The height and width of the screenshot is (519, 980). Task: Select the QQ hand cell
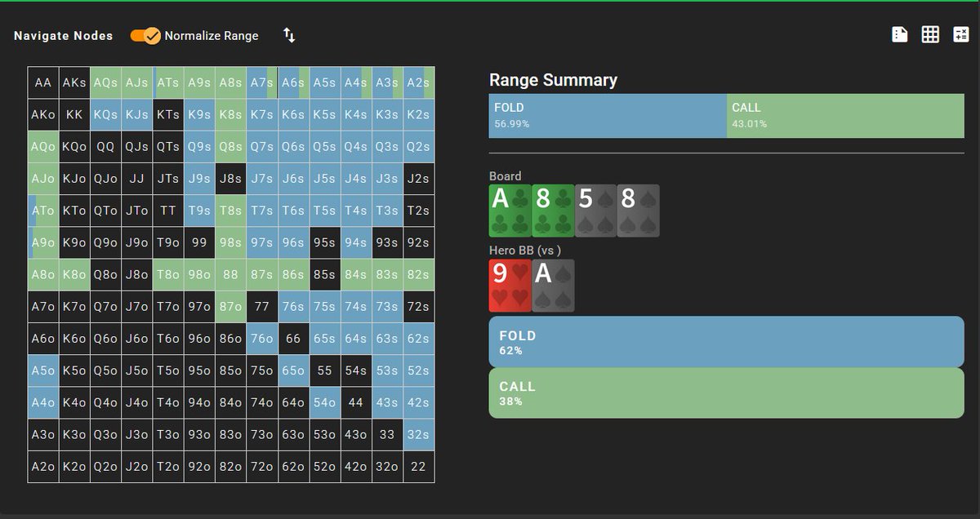point(105,147)
